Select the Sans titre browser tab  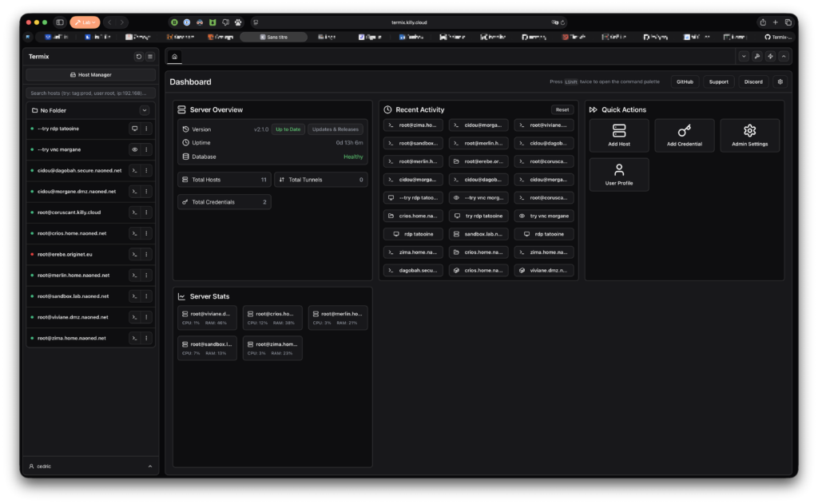(273, 37)
